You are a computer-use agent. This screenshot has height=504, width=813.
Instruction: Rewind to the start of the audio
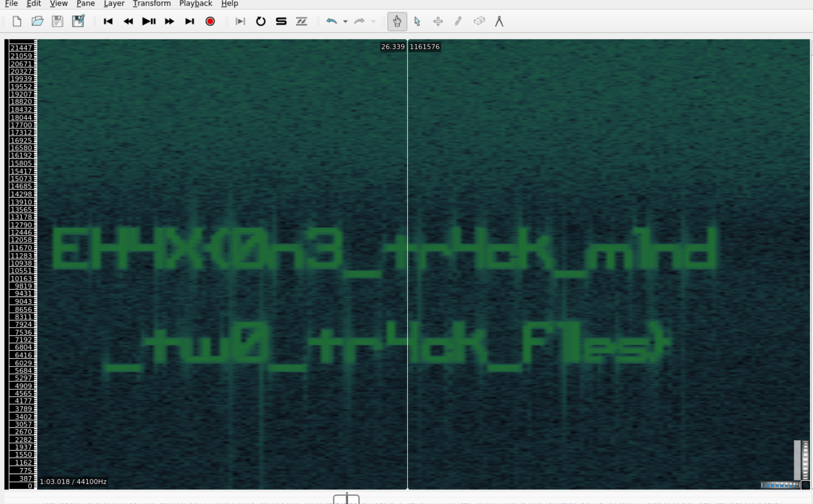click(108, 22)
